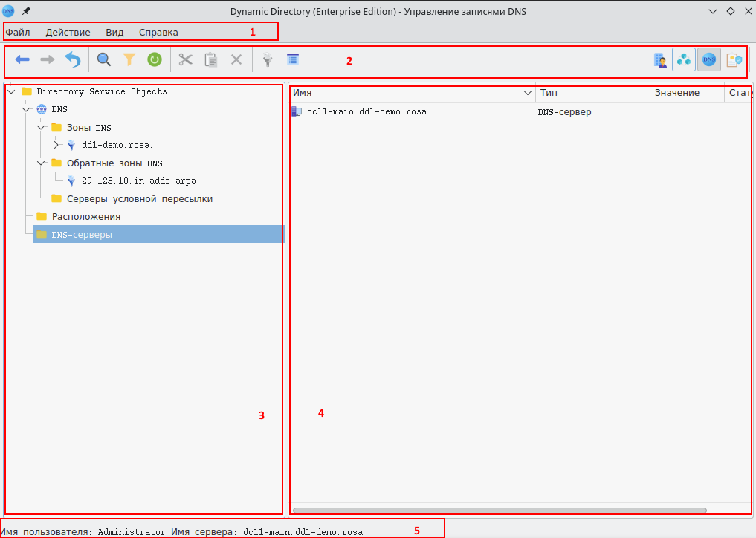Toggle the user directory mode icon

tap(659, 60)
